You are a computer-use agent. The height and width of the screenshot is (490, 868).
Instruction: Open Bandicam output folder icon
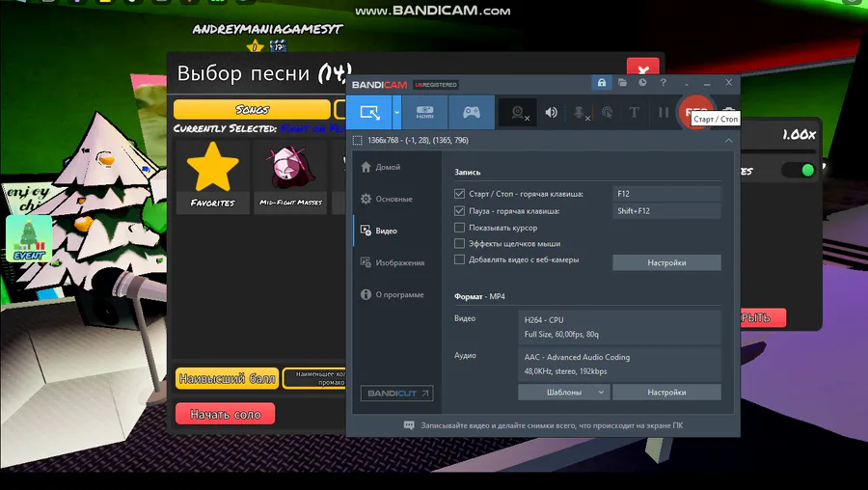click(622, 83)
